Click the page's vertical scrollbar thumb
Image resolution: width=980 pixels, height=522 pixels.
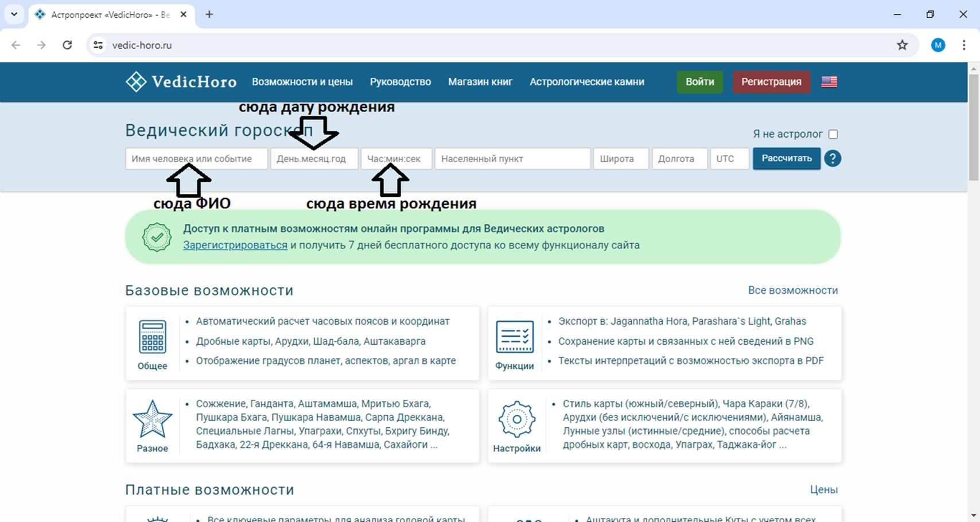(x=974, y=126)
